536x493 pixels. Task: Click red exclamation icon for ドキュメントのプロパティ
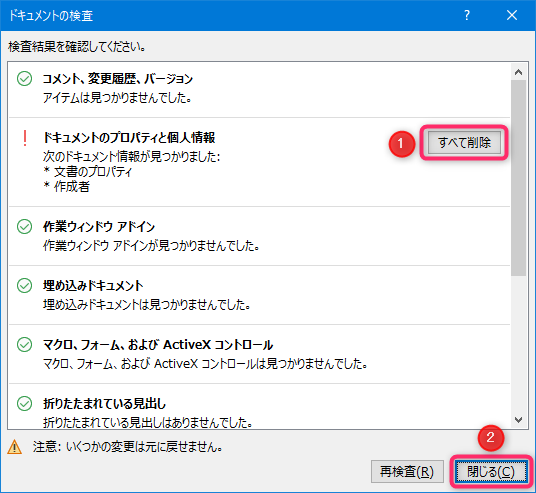pos(25,138)
